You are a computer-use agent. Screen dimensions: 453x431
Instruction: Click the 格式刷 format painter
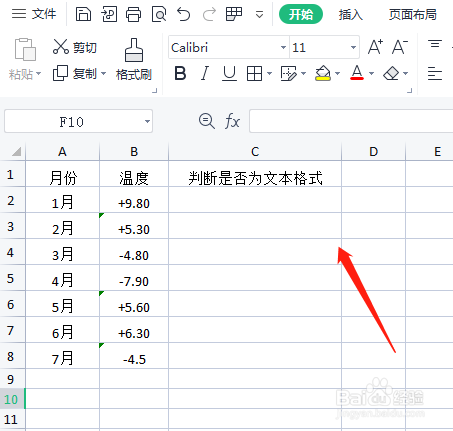[134, 59]
